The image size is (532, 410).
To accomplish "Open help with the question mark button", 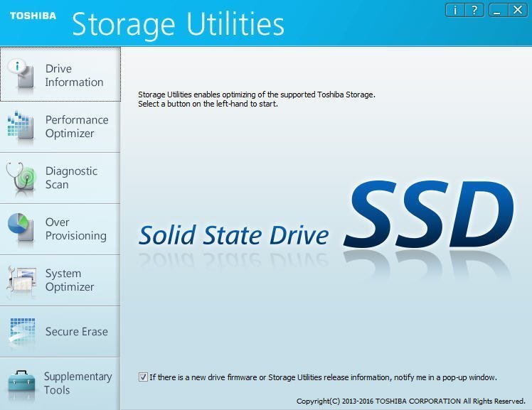I will click(474, 10).
